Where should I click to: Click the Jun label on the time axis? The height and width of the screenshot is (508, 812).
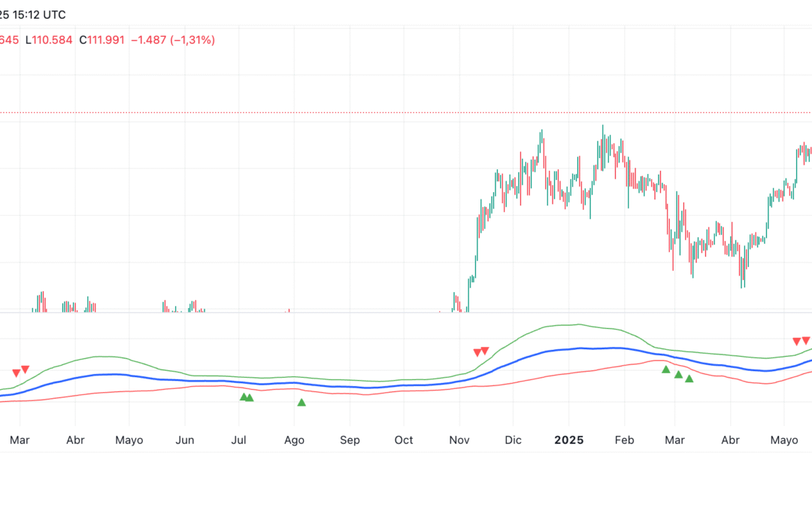pos(185,440)
